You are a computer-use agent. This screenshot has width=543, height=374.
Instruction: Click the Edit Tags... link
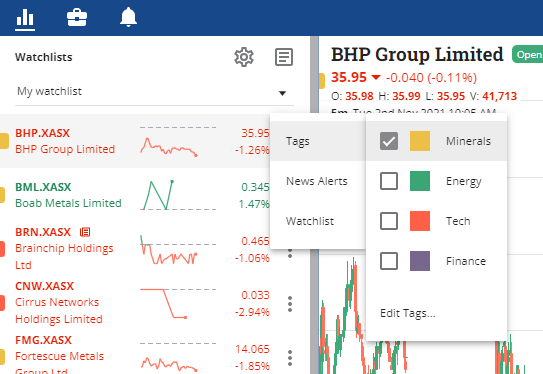coord(408,313)
